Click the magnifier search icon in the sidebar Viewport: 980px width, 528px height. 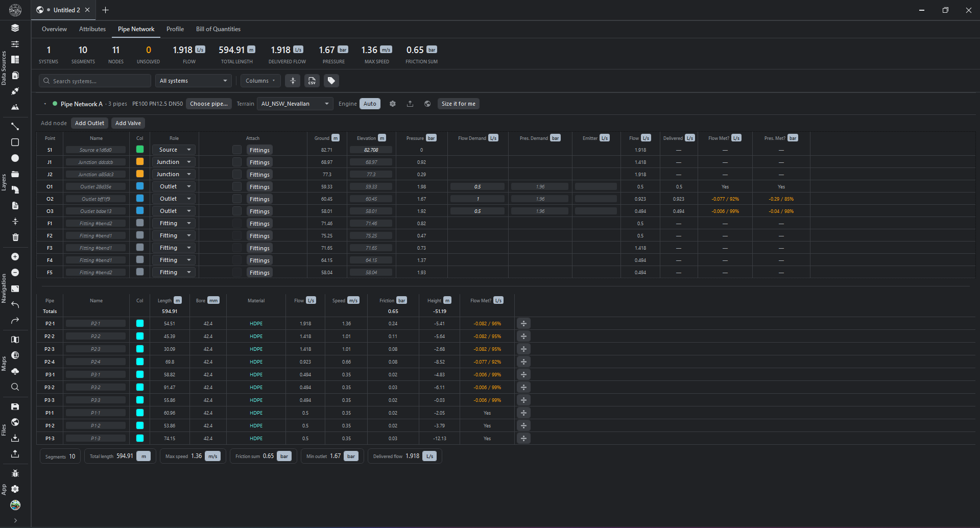[15, 387]
